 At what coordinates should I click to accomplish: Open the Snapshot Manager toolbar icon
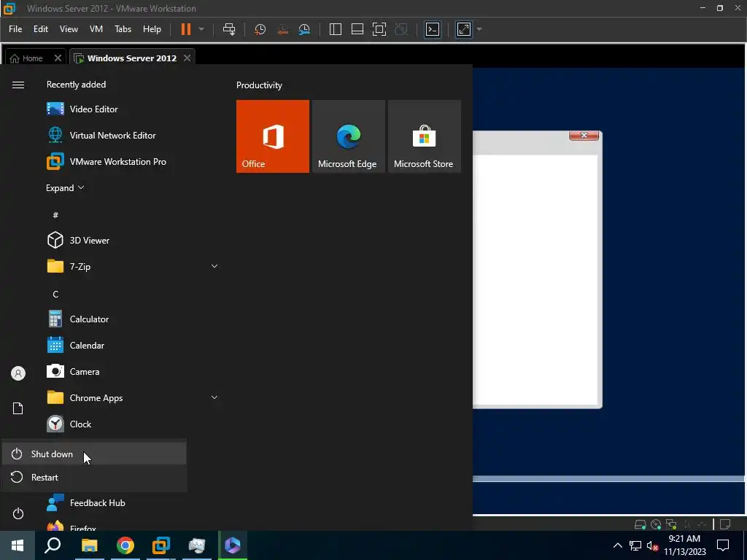304,29
